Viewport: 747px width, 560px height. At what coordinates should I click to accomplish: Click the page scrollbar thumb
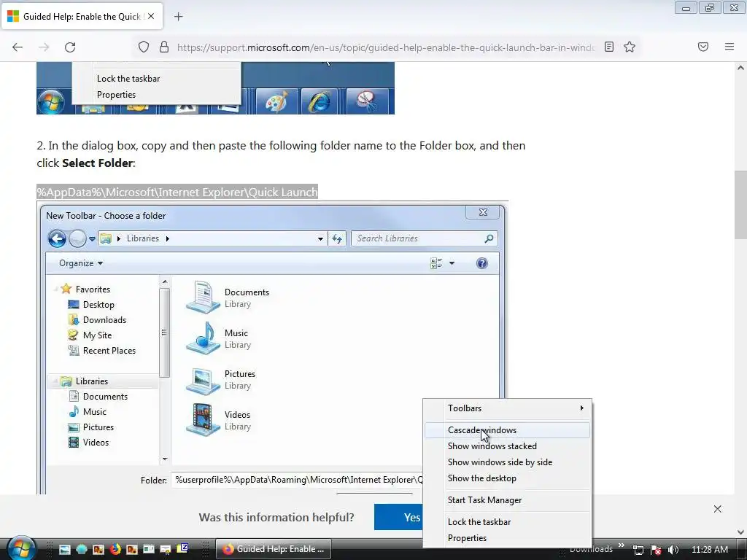click(x=740, y=205)
